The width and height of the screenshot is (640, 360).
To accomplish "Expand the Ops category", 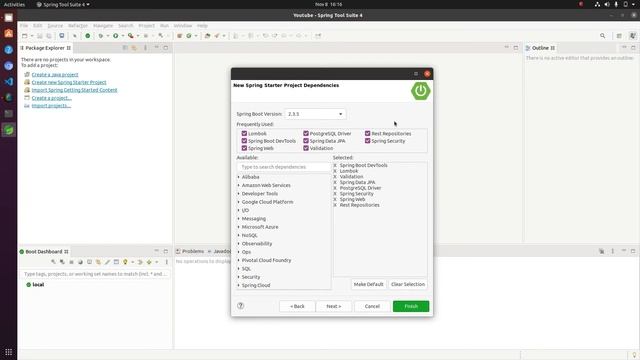I will click(x=239, y=252).
